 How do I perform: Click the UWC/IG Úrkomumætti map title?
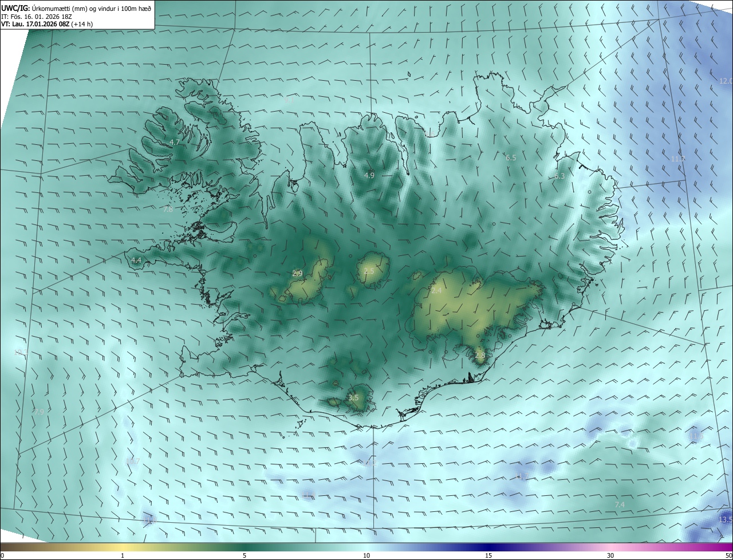click(76, 7)
